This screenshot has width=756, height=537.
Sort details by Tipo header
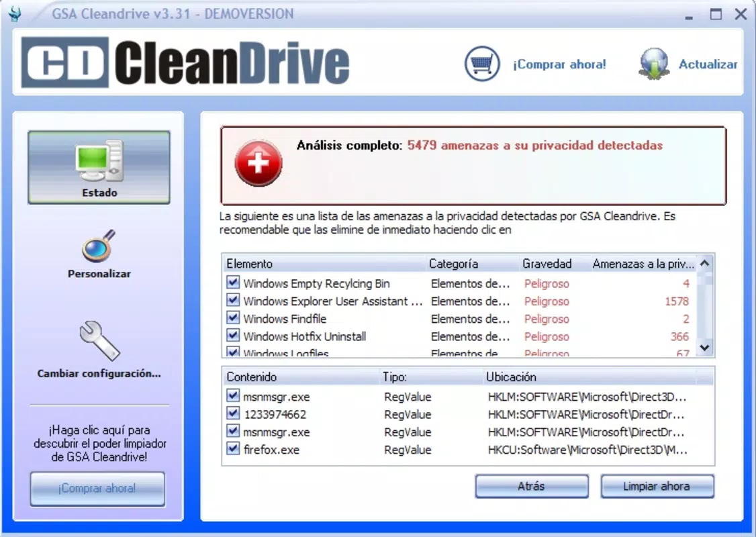[431, 377]
